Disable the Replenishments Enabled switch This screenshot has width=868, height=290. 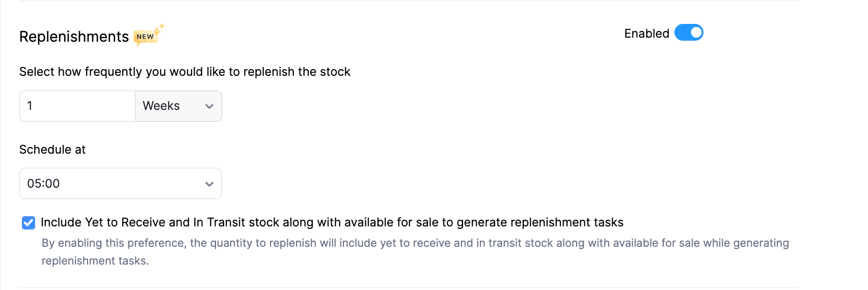688,33
